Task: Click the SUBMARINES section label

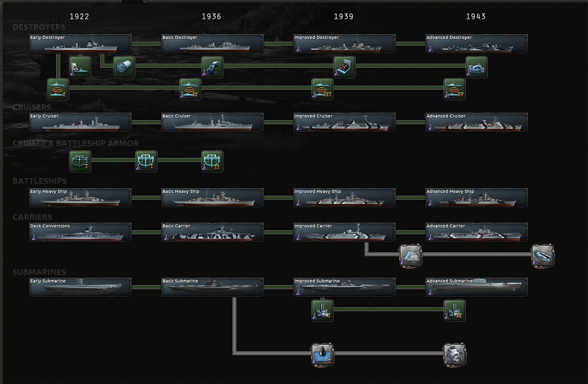Action: tap(39, 272)
